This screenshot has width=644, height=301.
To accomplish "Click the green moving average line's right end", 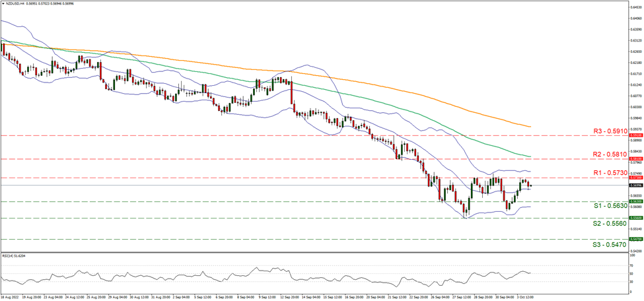I will [530, 156].
